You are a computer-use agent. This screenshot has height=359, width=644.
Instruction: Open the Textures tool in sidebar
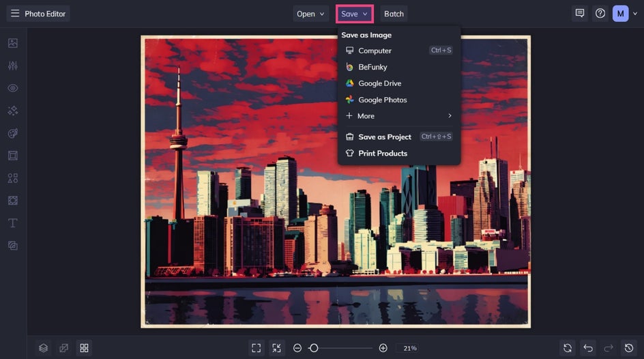click(x=13, y=246)
